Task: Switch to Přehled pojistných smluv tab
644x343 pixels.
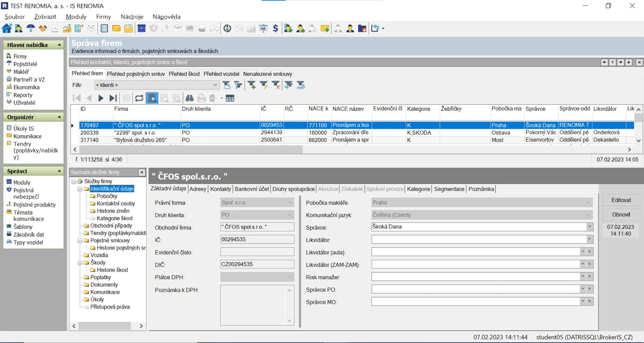Action: point(136,74)
